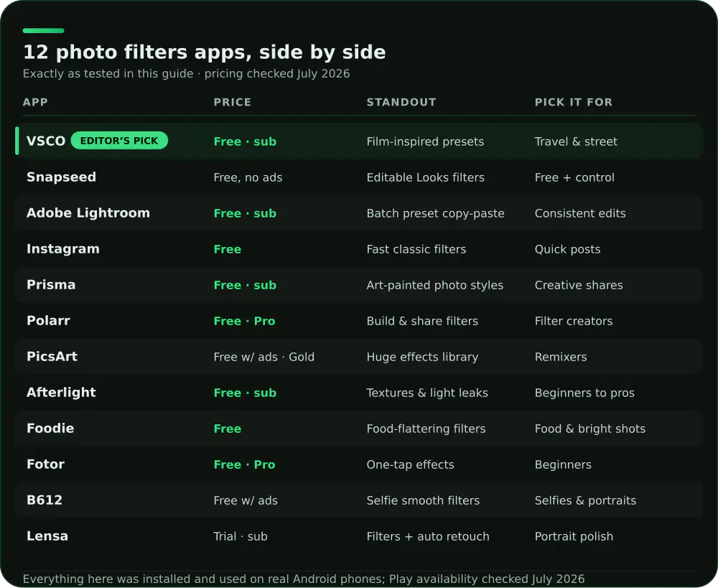Select the VSCO app name
This screenshot has width=718, height=588.
tap(46, 141)
